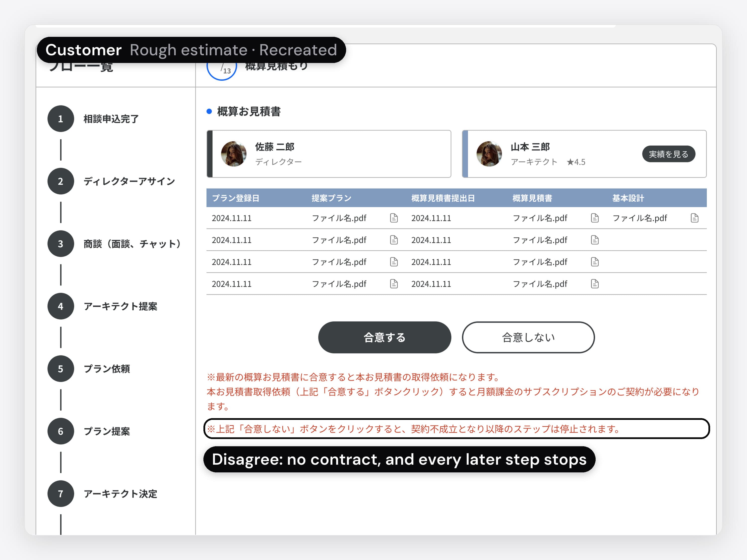The image size is (747, 560).
Task: Open rough estimate file icon in third row
Action: coord(595,262)
